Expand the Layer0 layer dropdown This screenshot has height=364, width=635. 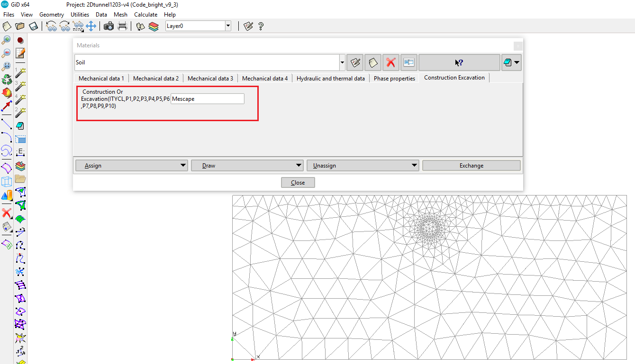228,26
